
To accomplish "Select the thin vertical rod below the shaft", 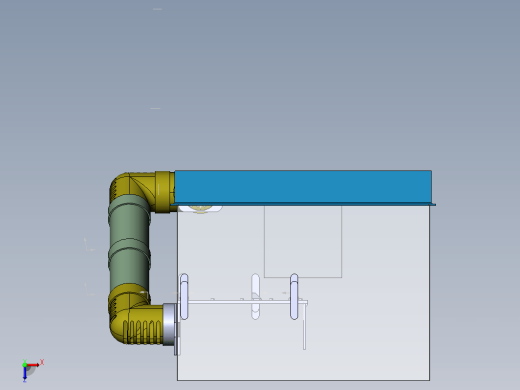I will (304, 327).
